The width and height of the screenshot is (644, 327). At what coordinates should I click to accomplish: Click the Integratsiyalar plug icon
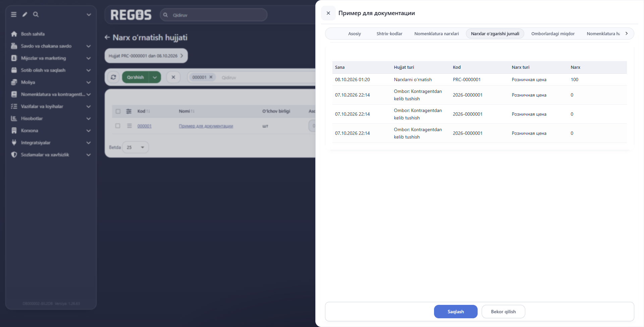(x=14, y=143)
